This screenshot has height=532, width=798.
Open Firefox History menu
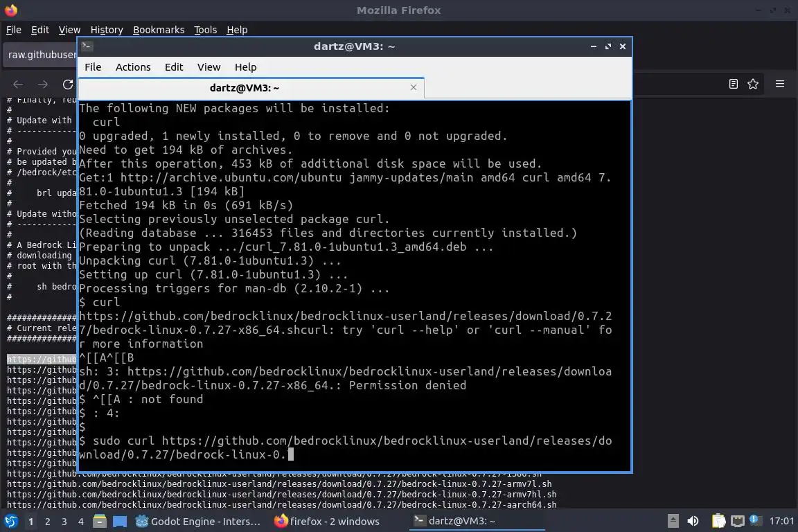pos(107,30)
